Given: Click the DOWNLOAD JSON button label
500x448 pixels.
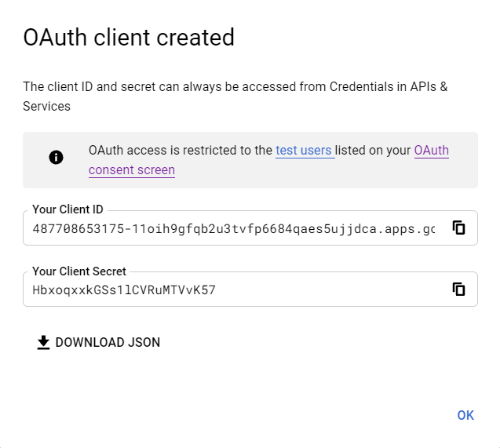Looking at the screenshot, I should pos(108,342).
